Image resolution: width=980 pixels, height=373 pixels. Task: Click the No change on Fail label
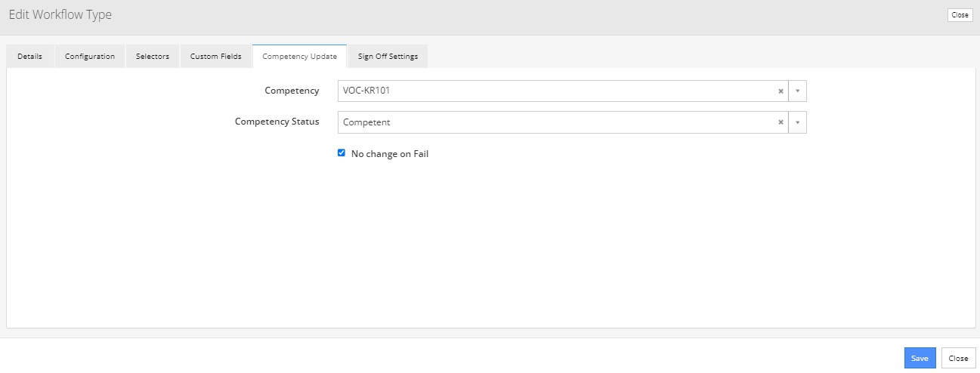(390, 154)
